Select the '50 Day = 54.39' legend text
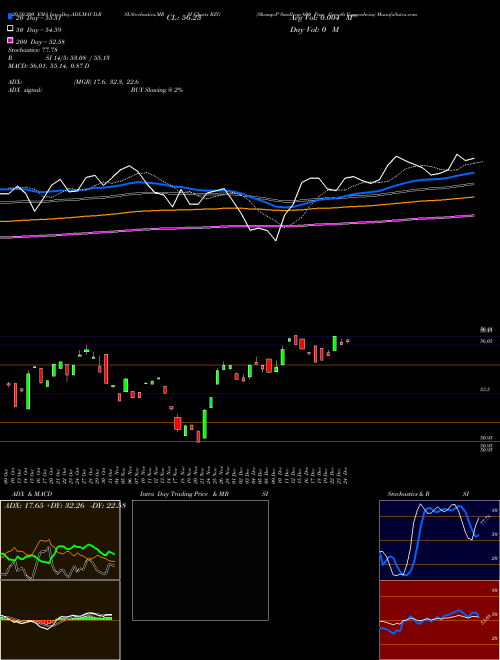This screenshot has width=500, height=660. (x=41, y=30)
